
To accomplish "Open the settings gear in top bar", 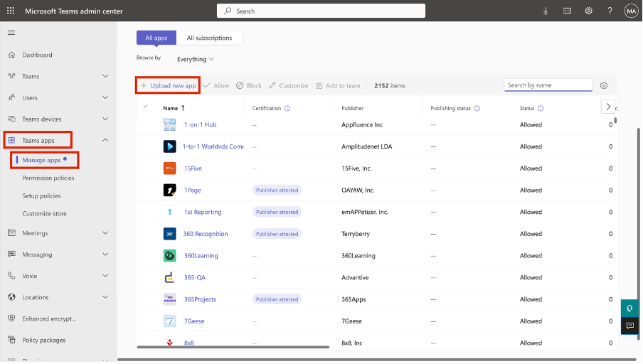I will (588, 11).
